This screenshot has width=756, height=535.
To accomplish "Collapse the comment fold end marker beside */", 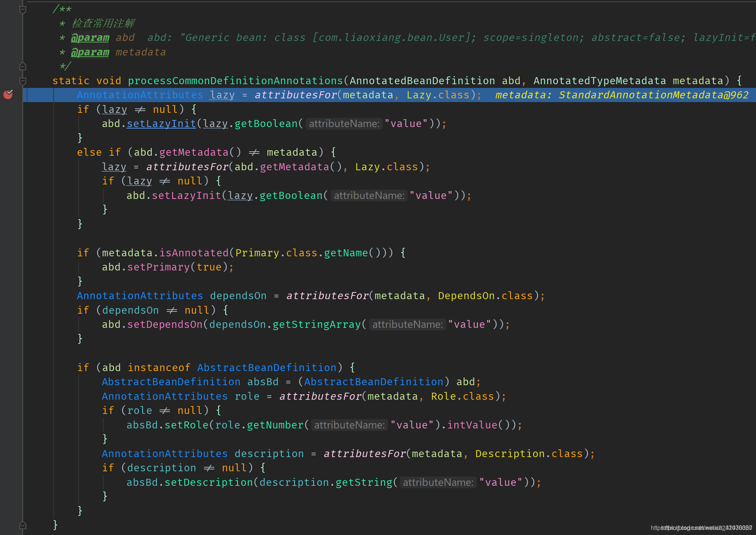I will click(23, 66).
